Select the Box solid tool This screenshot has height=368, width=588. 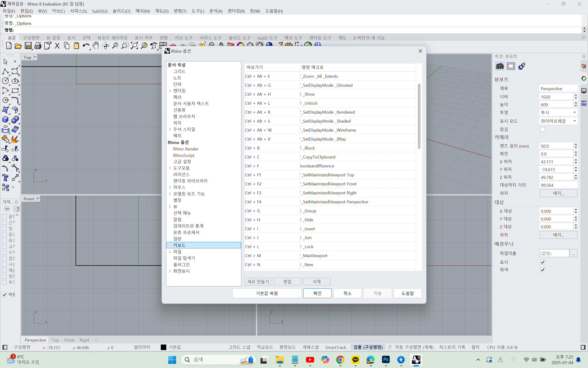pyautogui.click(x=5, y=120)
